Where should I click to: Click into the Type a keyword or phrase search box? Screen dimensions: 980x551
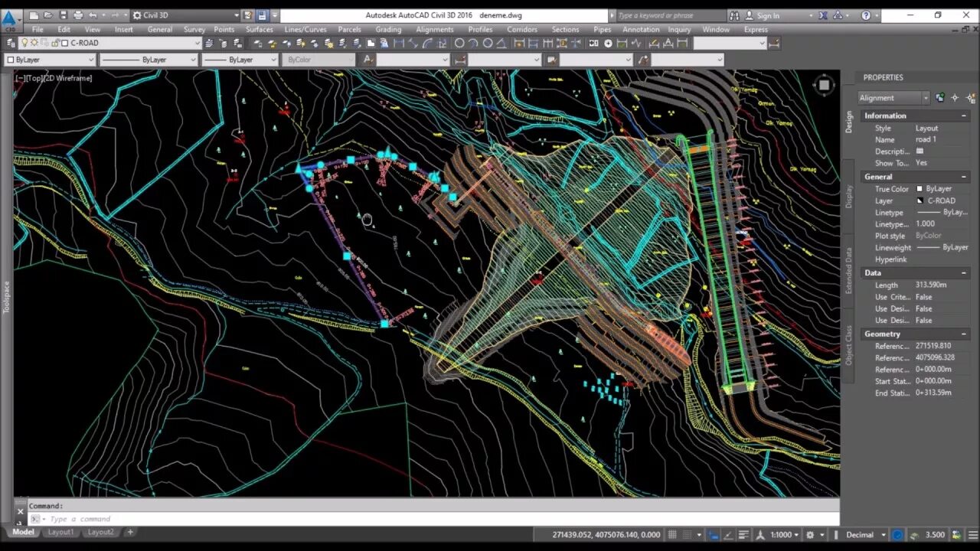tap(670, 15)
